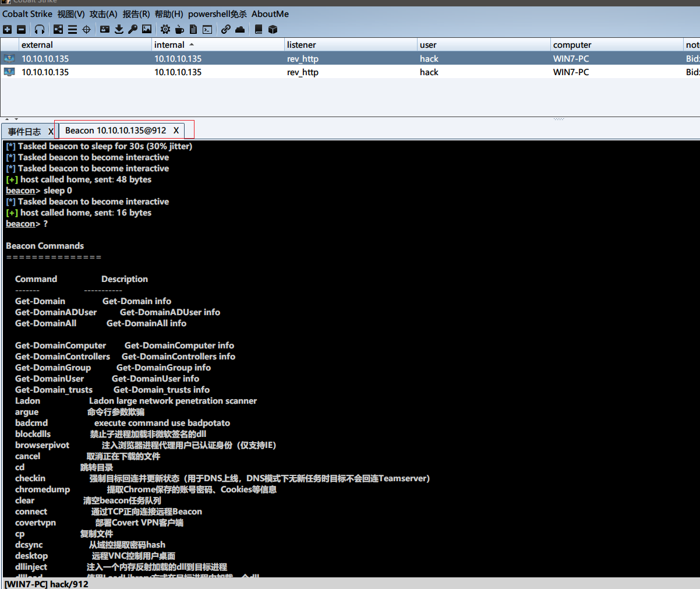This screenshot has height=589, width=700.
Task: Click the second underlined beacon prompt
Action: [21, 224]
